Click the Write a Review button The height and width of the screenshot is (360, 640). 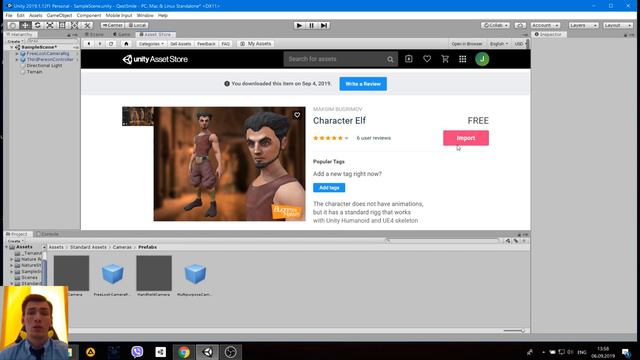[363, 84]
